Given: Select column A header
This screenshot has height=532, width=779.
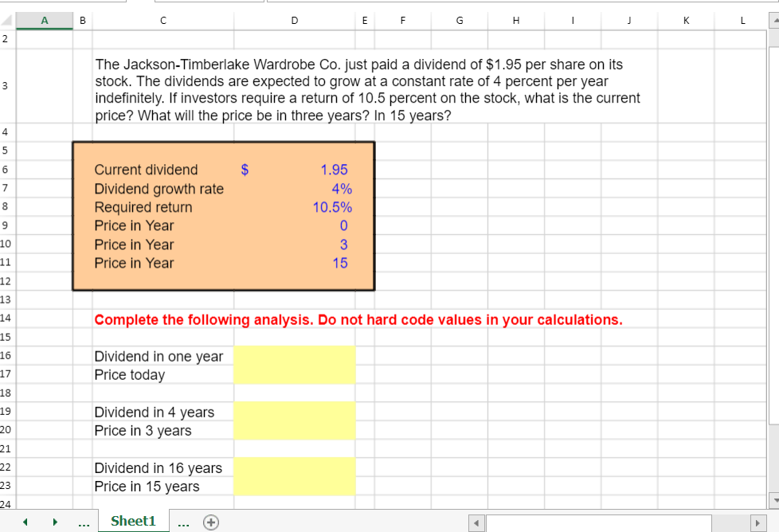Looking at the screenshot, I should [45, 20].
